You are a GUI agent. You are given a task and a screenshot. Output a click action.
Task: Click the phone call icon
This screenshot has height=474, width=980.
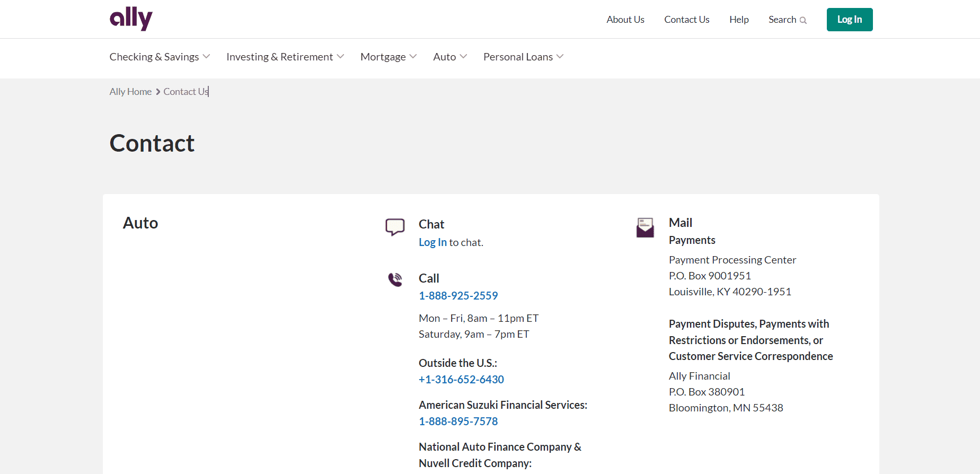[395, 279]
